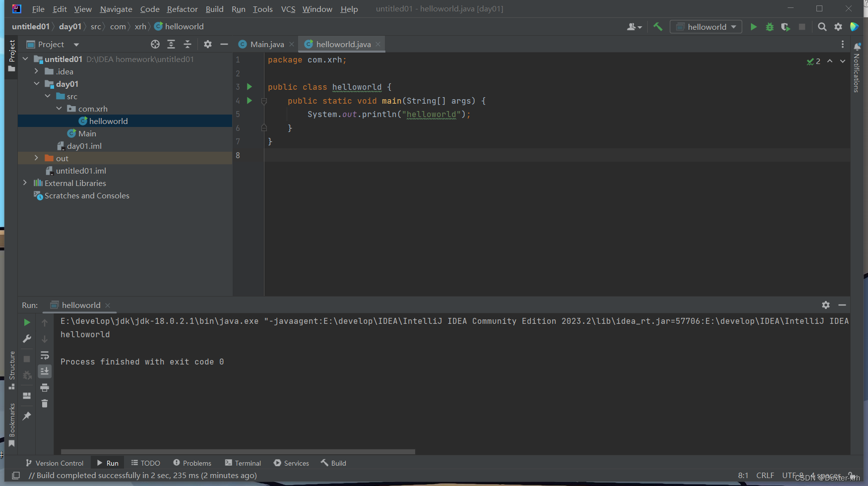Run the helloworld configuration with the green arrow

click(753, 27)
